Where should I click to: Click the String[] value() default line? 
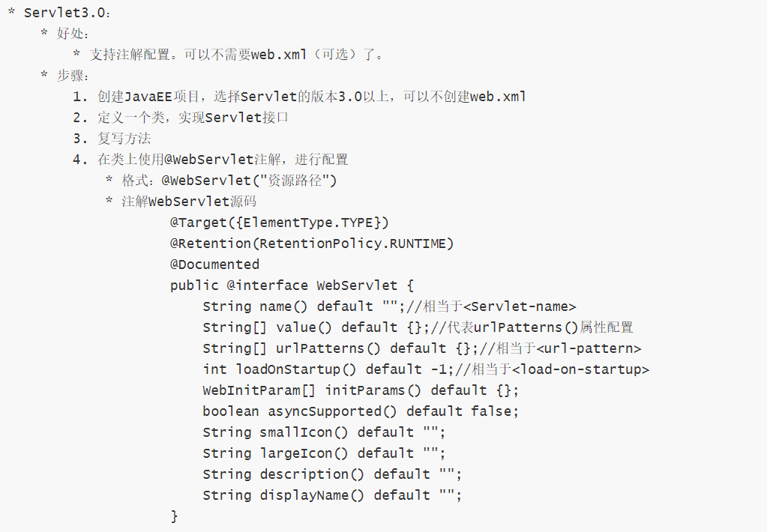[x=418, y=327]
